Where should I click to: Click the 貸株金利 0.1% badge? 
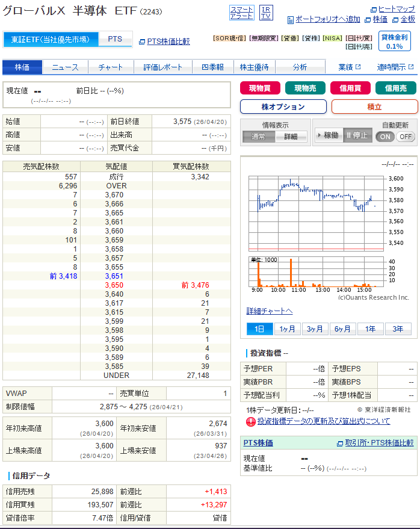click(395, 42)
